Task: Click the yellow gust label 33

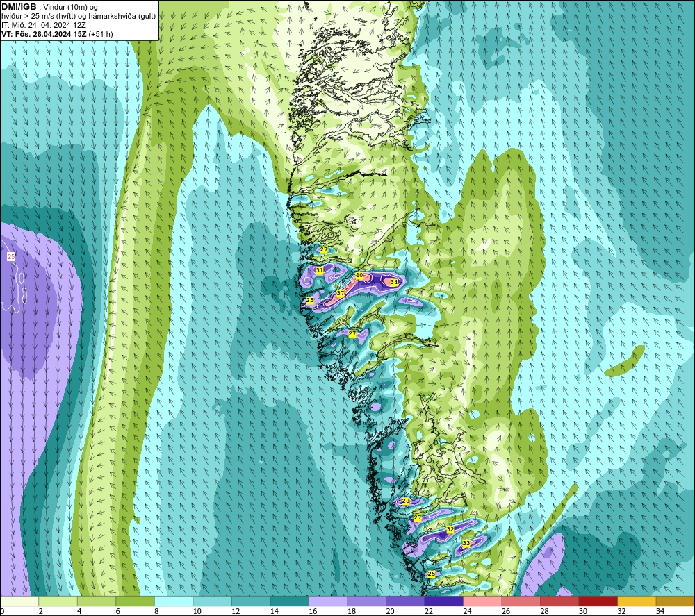Action: coord(466,543)
